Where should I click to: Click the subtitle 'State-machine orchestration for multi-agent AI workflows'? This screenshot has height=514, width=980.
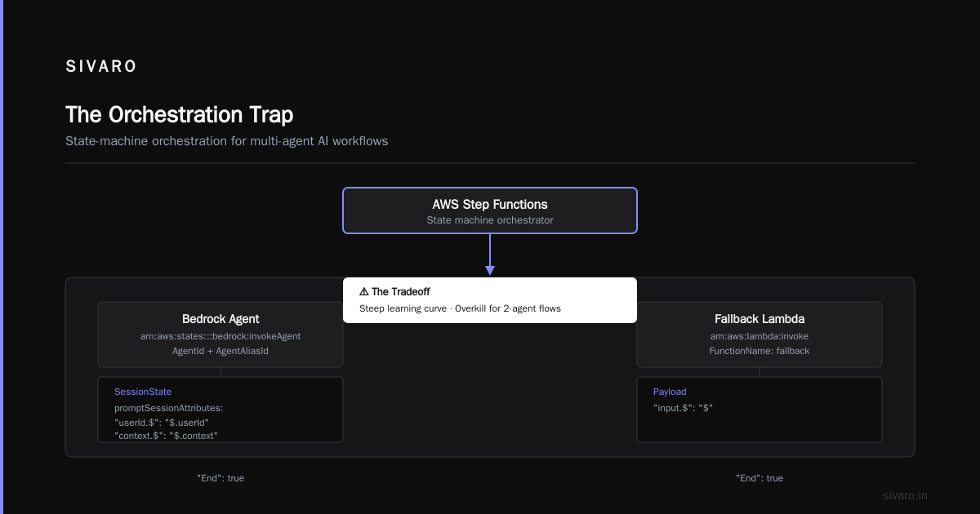[227, 141]
